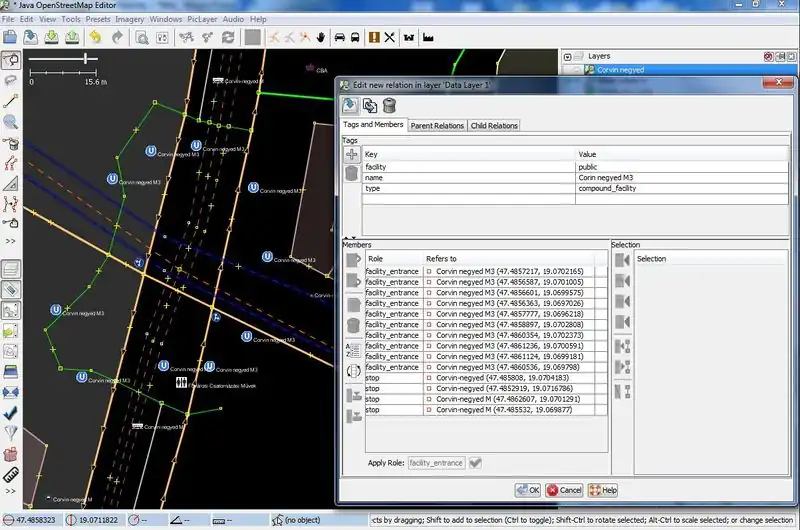Delete the selected tag with trash icon
The image size is (800, 530).
pyautogui.click(x=352, y=175)
